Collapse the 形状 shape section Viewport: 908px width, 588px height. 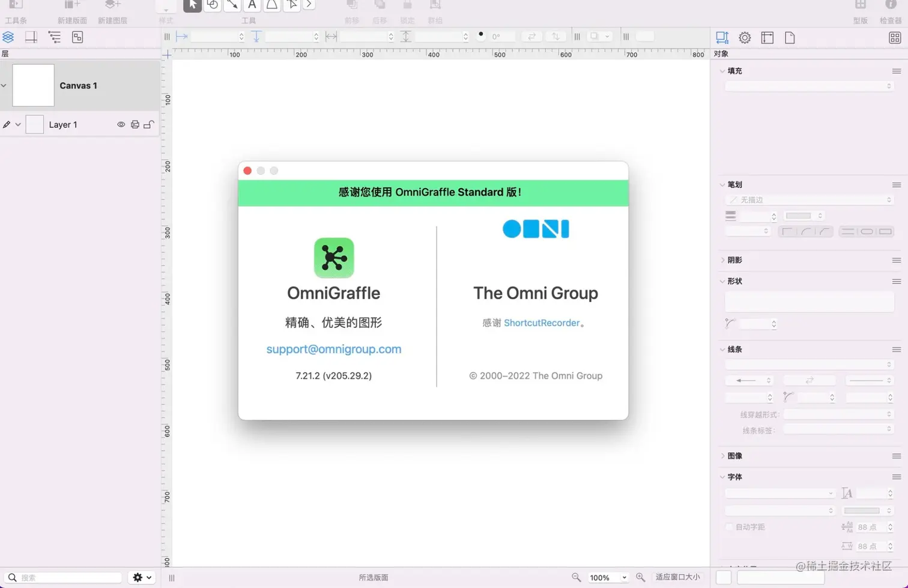click(x=722, y=281)
